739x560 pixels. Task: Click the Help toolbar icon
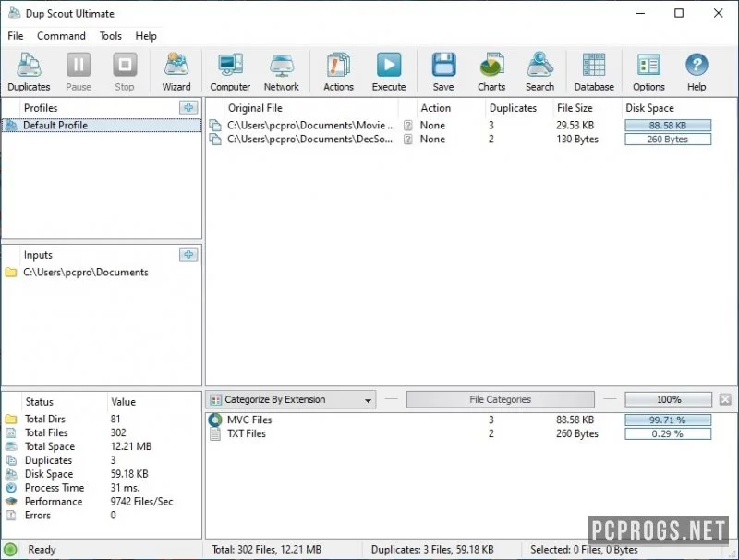click(x=697, y=72)
